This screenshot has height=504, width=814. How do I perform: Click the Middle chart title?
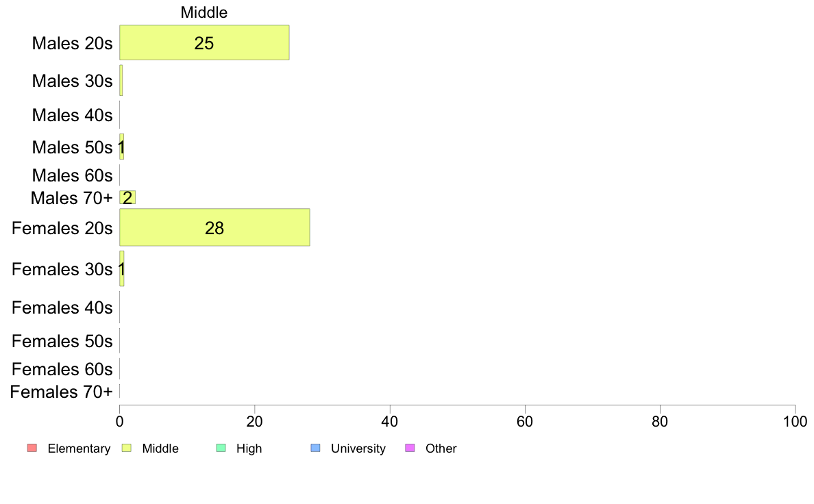pos(204,12)
